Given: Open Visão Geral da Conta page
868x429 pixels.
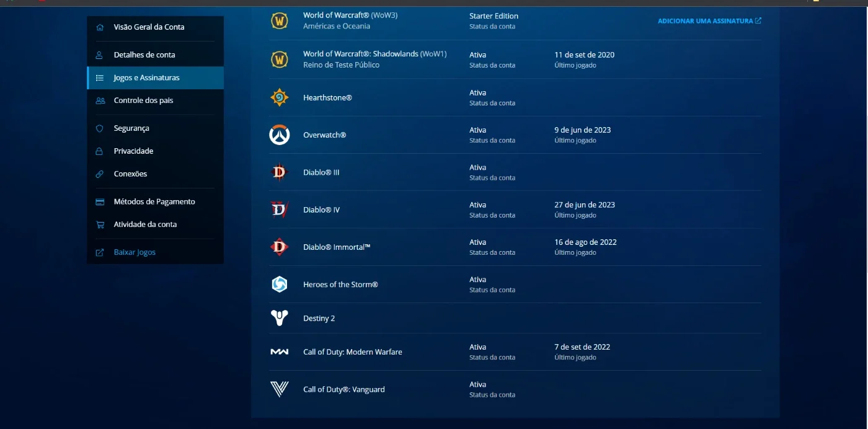Looking at the screenshot, I should 149,27.
